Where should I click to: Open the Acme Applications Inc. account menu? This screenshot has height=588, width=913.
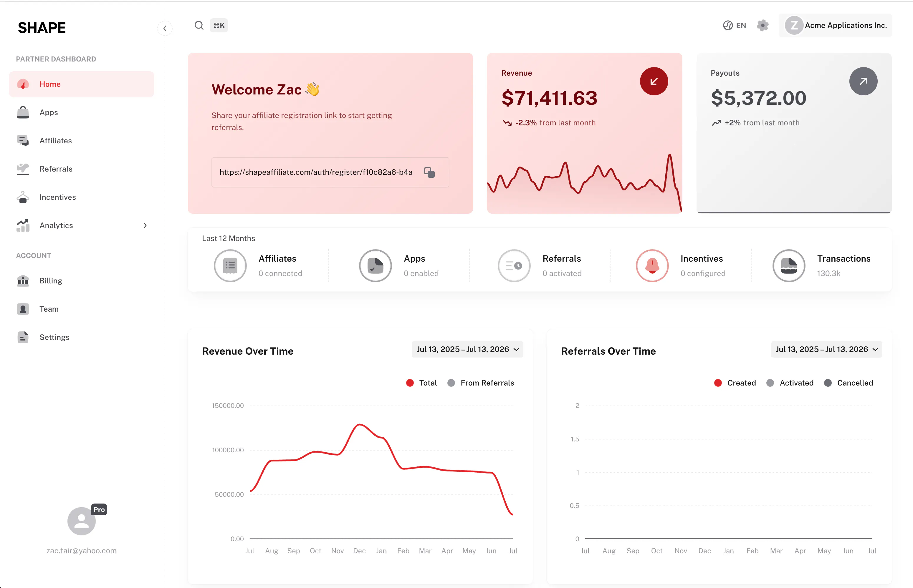pos(835,25)
